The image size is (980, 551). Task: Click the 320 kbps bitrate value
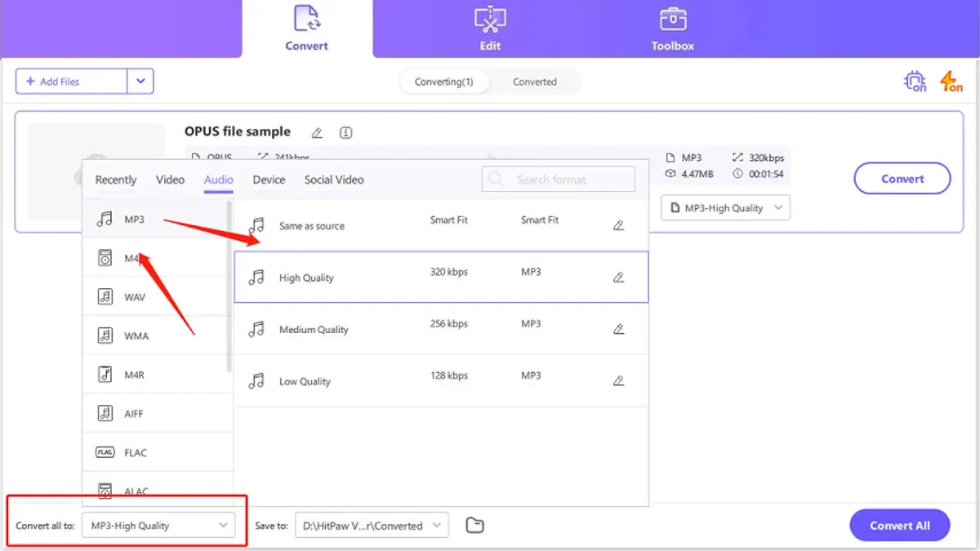point(448,272)
